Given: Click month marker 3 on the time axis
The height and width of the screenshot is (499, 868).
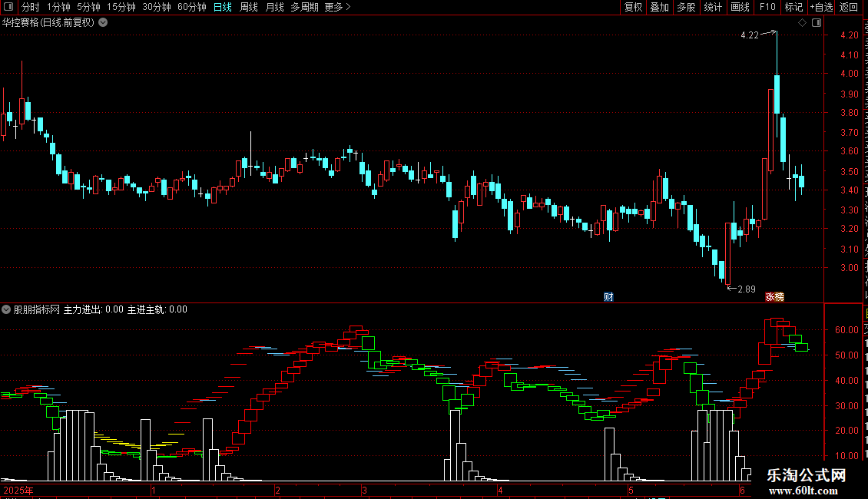Looking at the screenshot, I should click(x=364, y=490).
